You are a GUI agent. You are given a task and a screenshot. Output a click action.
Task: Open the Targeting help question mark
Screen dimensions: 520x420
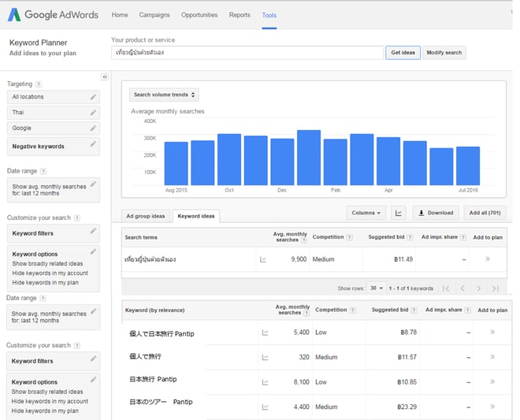coord(39,84)
